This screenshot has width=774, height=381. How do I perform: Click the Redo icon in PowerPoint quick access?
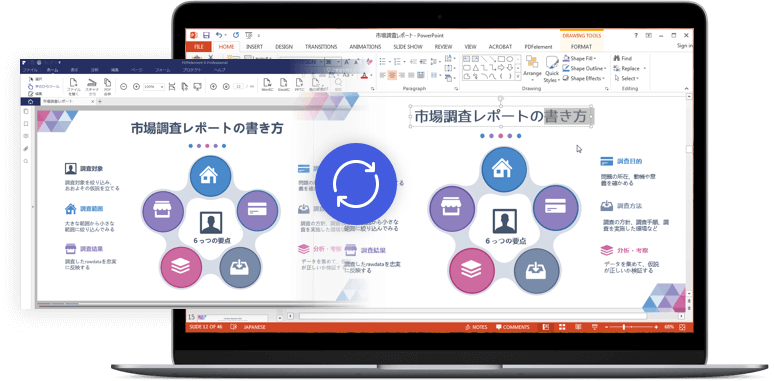point(235,36)
